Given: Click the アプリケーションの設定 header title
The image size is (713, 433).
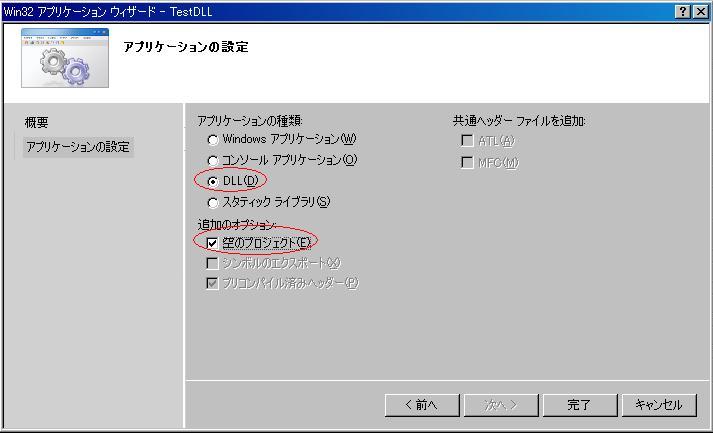Looking at the screenshot, I should pos(185,47).
